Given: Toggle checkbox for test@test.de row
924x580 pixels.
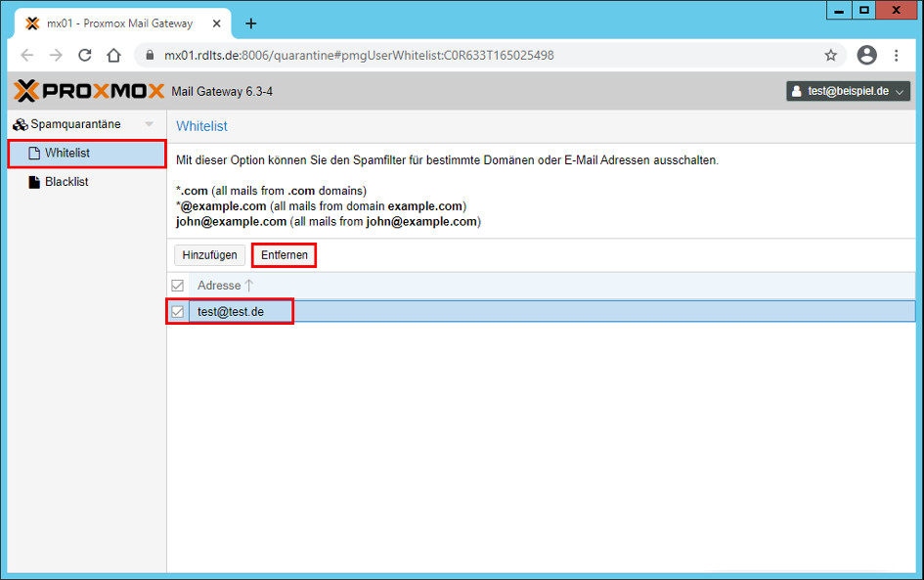Looking at the screenshot, I should (x=178, y=312).
